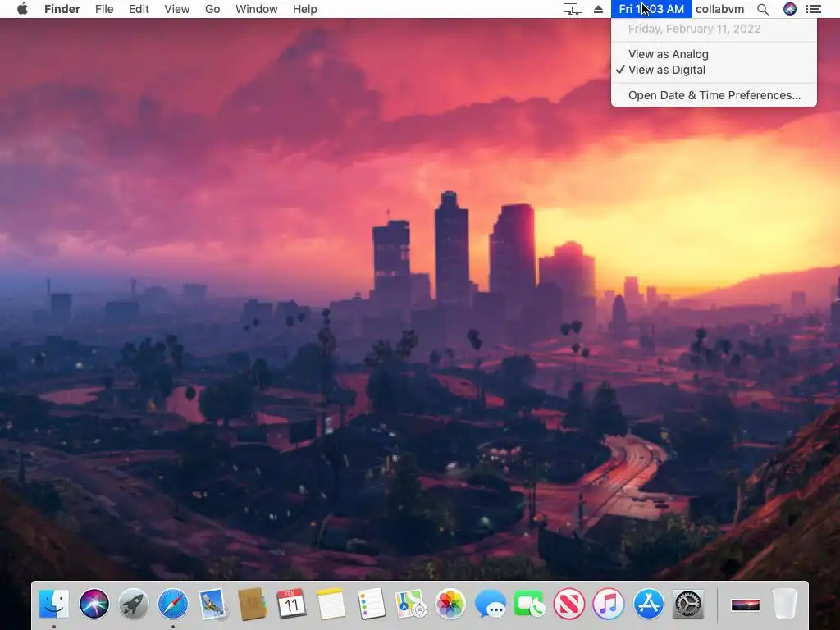Viewport: 840px width, 630px height.
Task: Open the Help menu
Action: 305,9
